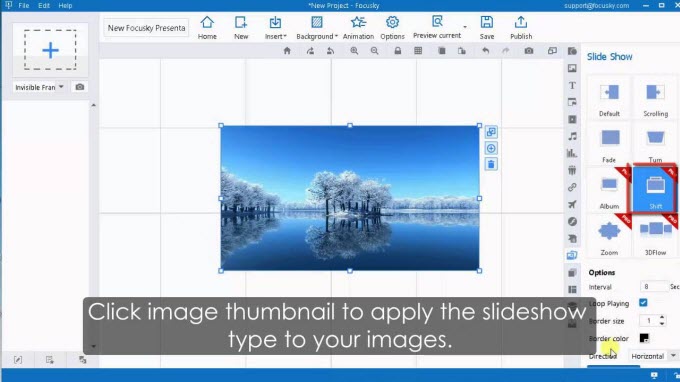680x382 pixels.
Task: Click the Home toolbar icon
Action: (207, 28)
